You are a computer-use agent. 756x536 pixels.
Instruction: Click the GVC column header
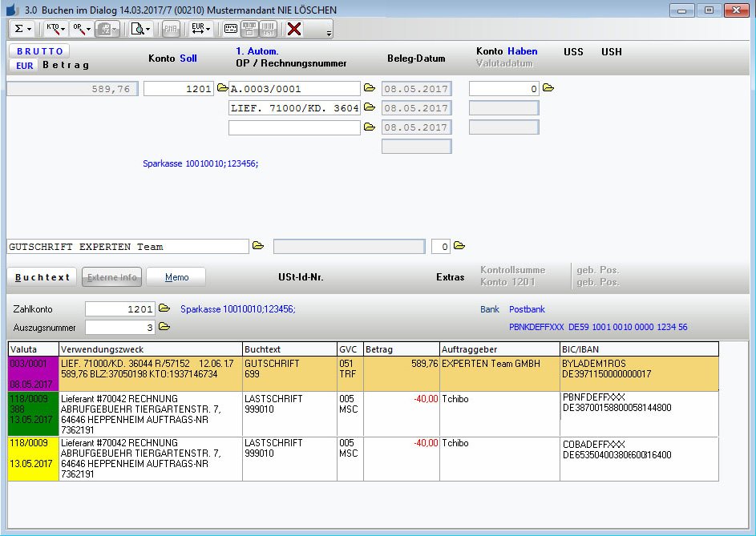(x=350, y=349)
